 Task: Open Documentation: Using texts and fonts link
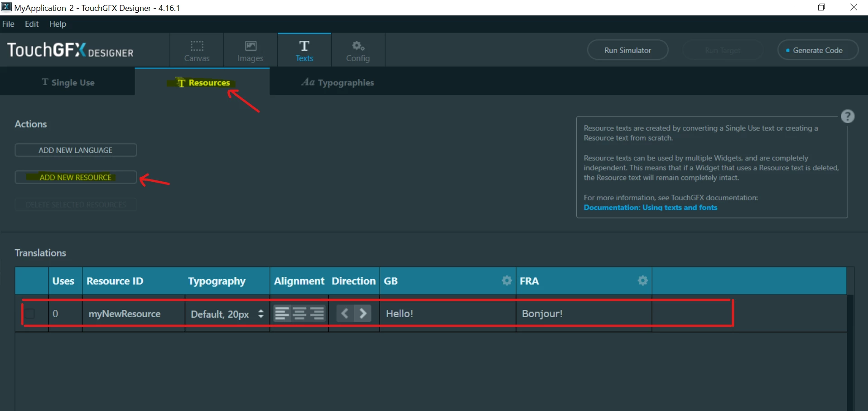650,208
